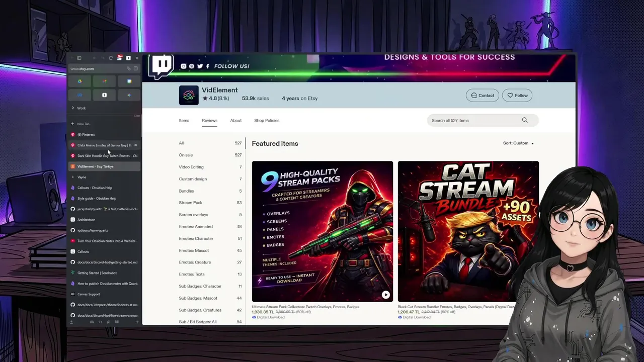Reload the page with the refresh icon
Image resolution: width=644 pixels, height=362 pixels.
(111, 58)
